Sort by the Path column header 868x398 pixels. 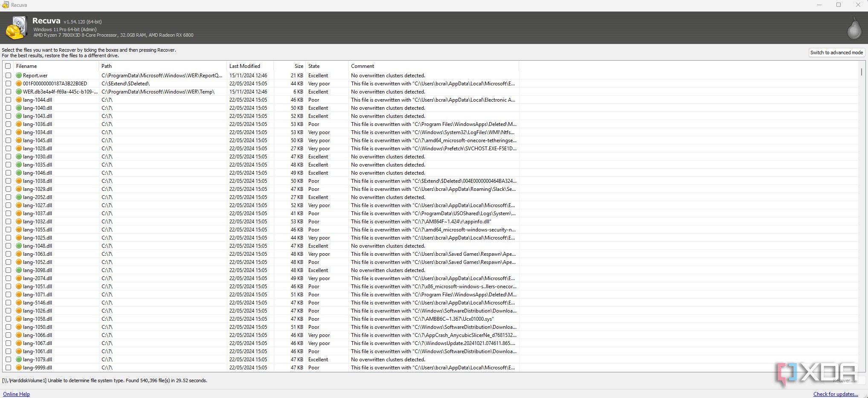click(163, 66)
